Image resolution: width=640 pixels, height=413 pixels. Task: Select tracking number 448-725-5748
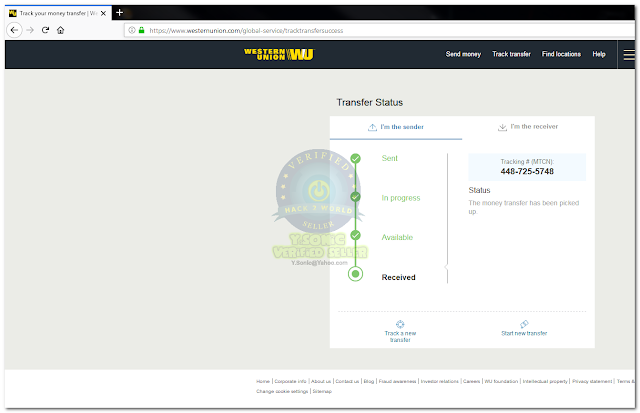[527, 171]
